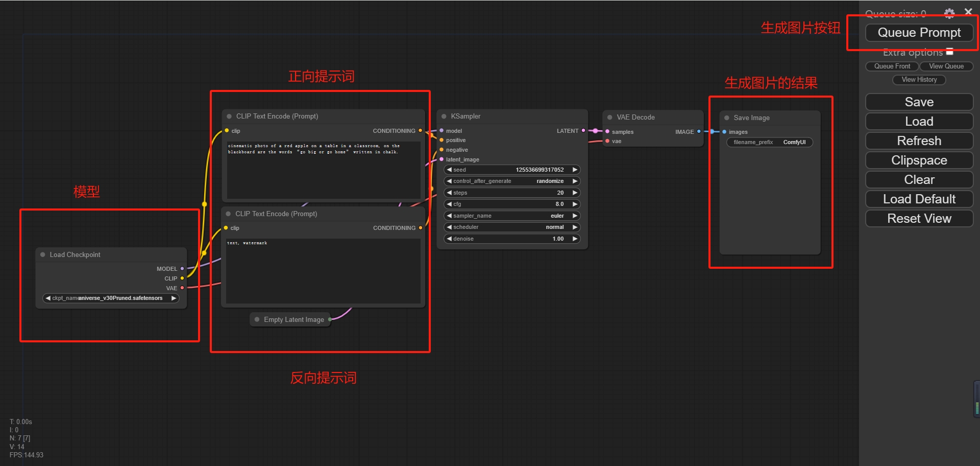Click the negative prompt text box
This screenshot has width=980, height=466.
(323, 271)
